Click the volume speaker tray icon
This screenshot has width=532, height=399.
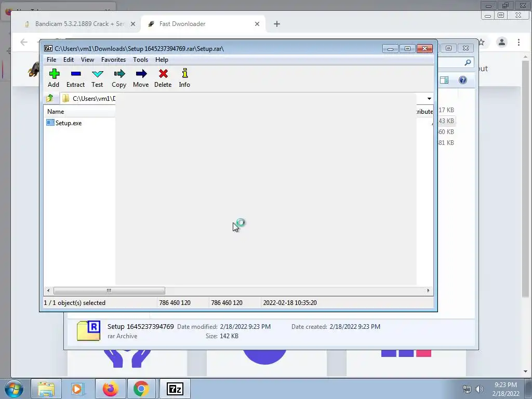pos(479,389)
